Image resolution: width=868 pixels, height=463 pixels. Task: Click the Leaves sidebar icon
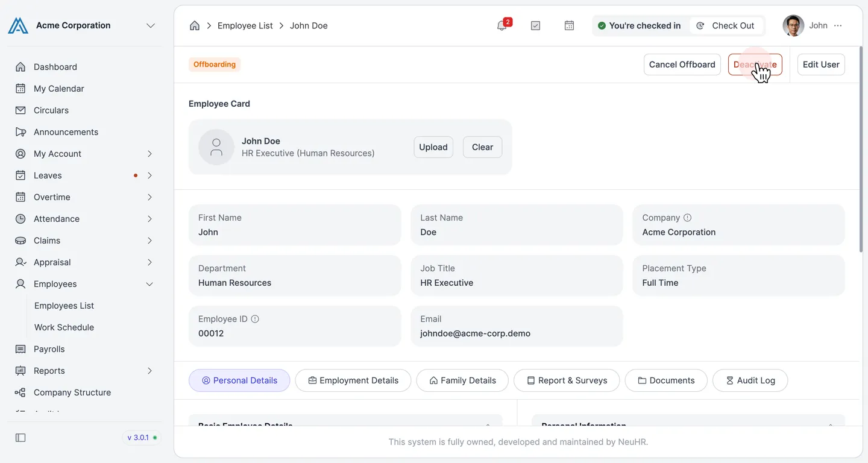20,175
